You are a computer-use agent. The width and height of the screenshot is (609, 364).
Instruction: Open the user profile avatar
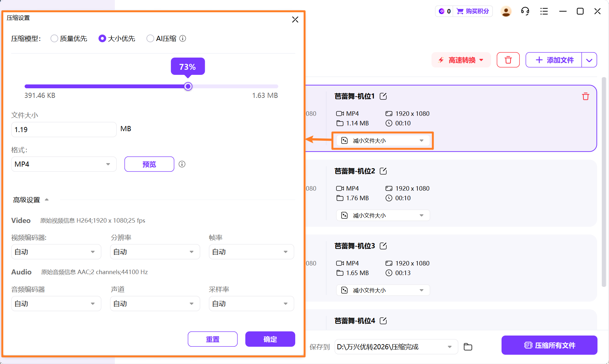point(506,11)
